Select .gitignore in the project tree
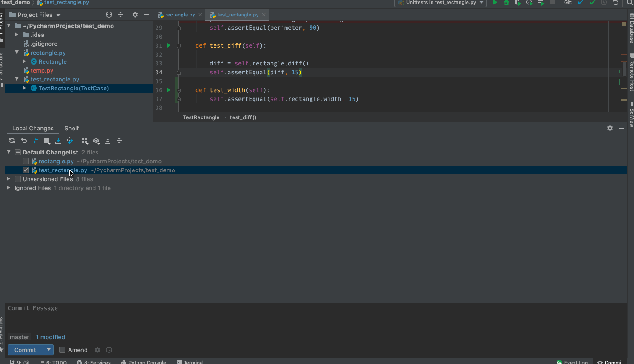The image size is (634, 364). [x=44, y=44]
